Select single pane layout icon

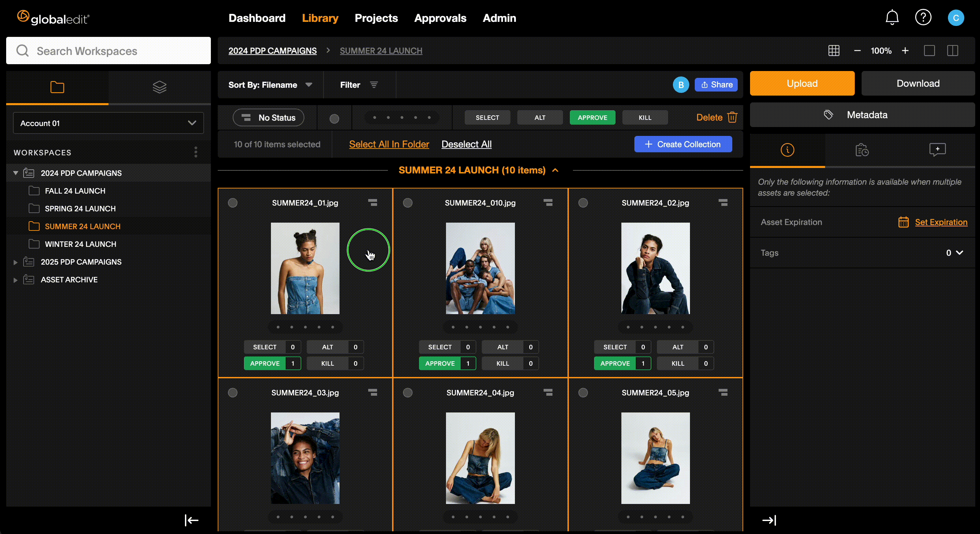pyautogui.click(x=929, y=51)
